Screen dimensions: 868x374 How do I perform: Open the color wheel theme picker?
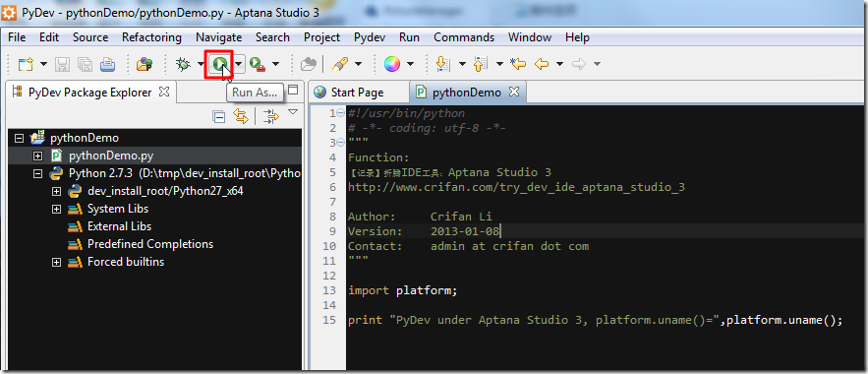pyautogui.click(x=392, y=64)
